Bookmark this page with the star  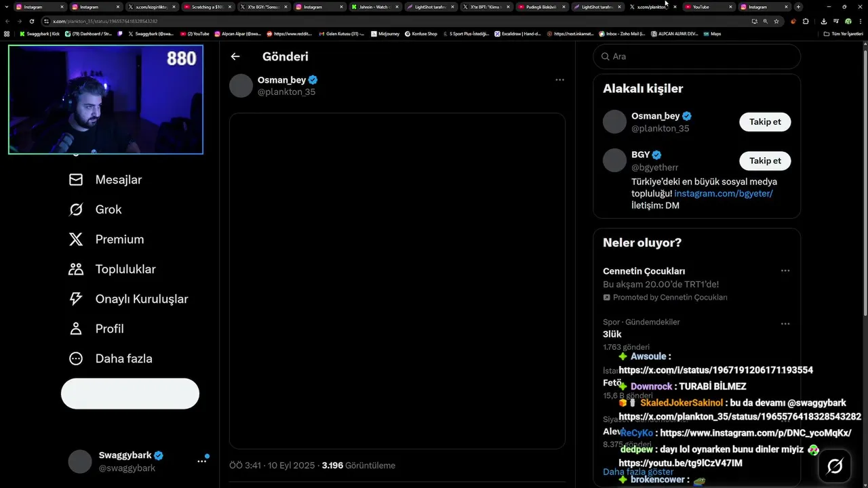[776, 21]
